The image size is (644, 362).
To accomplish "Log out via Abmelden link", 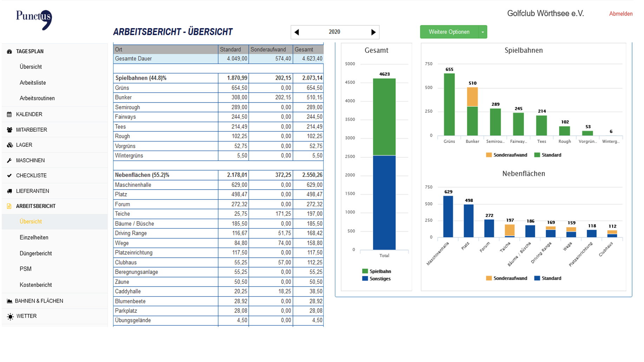I will (x=620, y=14).
